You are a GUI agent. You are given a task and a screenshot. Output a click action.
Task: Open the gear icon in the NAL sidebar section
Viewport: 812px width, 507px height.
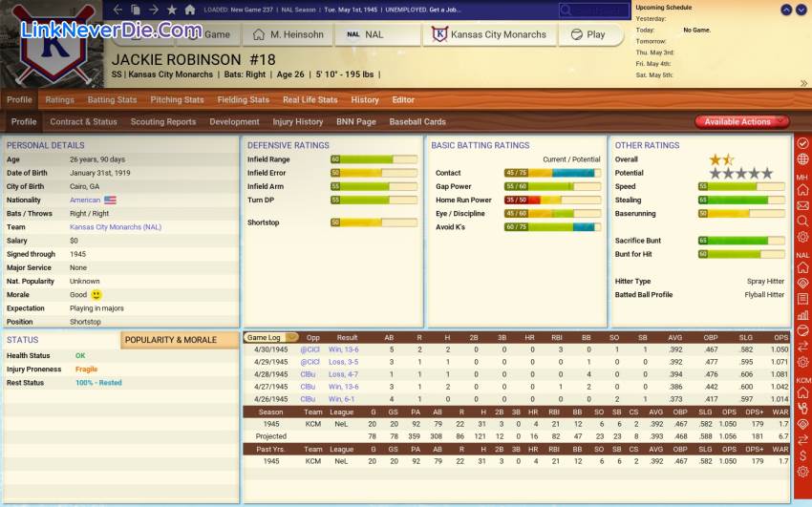[802, 362]
